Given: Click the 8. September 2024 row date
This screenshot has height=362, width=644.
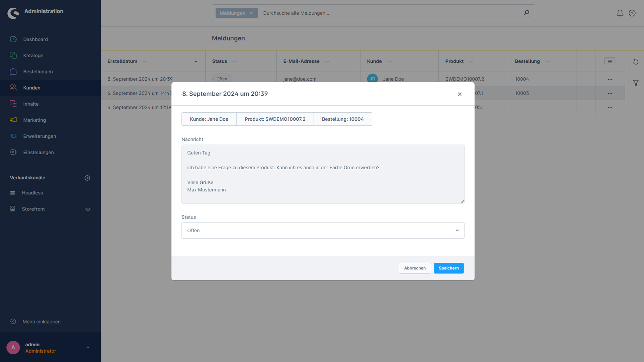Looking at the screenshot, I should [x=140, y=79].
